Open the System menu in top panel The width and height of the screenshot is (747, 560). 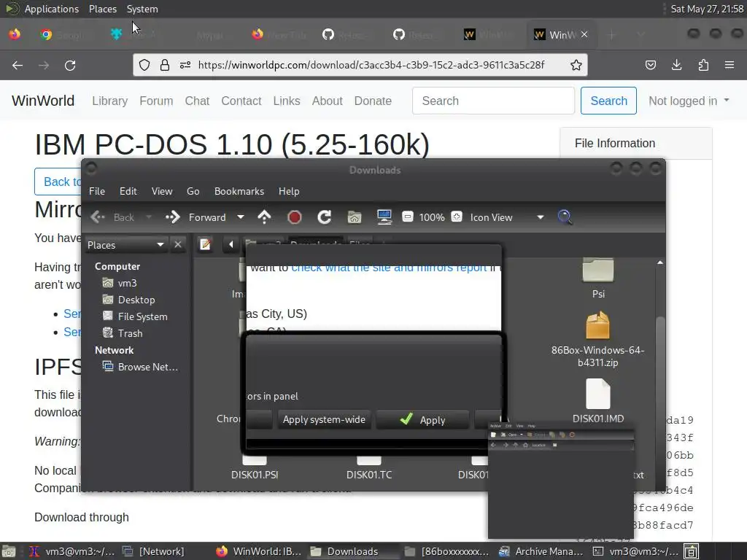point(142,9)
